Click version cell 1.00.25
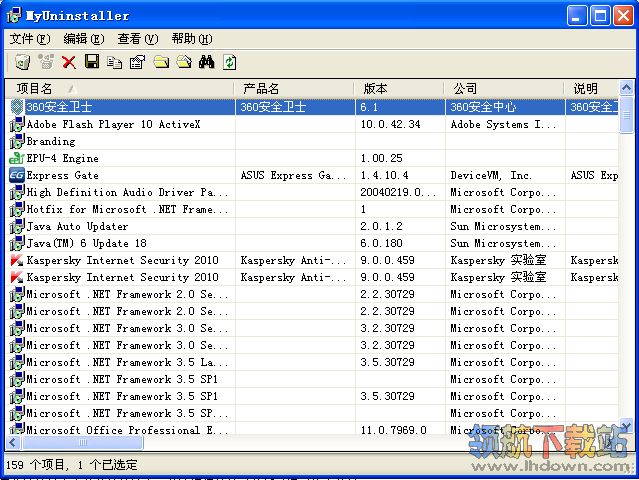639x480 pixels. [381, 158]
